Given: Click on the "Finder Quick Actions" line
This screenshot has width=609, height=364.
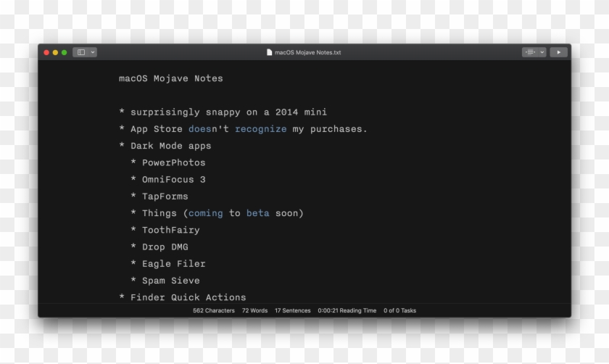Looking at the screenshot, I should [188, 297].
